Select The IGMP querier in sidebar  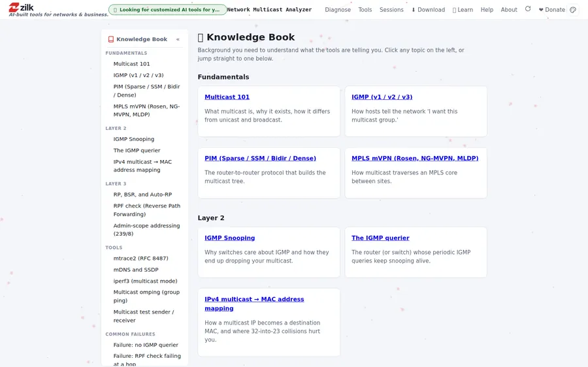(x=137, y=150)
